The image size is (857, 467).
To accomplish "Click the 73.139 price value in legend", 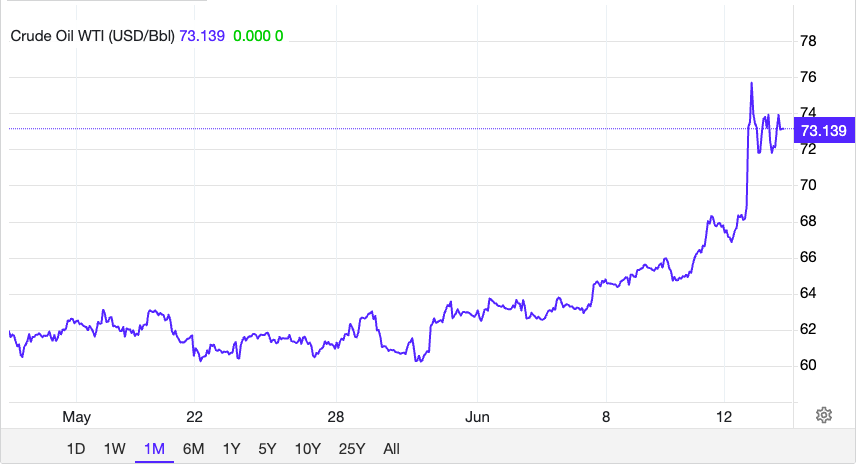I will pyautogui.click(x=202, y=37).
